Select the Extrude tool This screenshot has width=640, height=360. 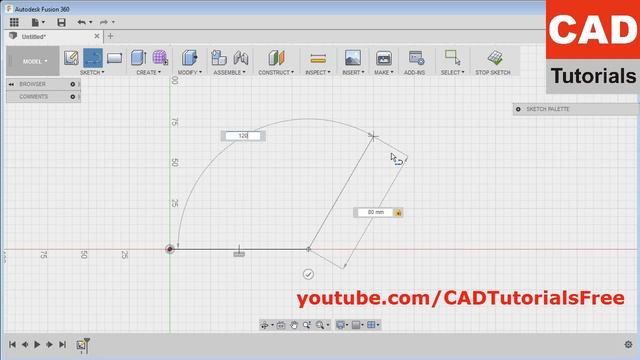tap(139, 58)
